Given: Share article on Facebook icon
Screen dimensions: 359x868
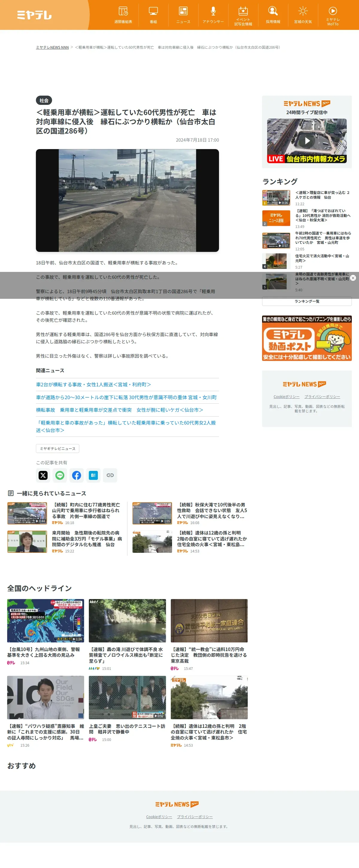Looking at the screenshot, I should click(77, 475).
